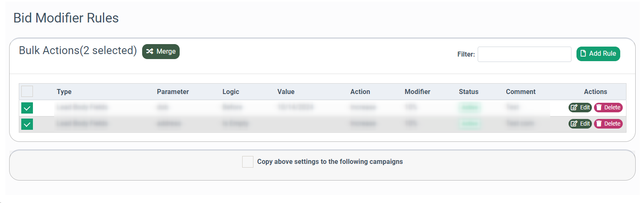Sort by the Action column header
Image resolution: width=644 pixels, height=203 pixels.
pyautogui.click(x=360, y=92)
